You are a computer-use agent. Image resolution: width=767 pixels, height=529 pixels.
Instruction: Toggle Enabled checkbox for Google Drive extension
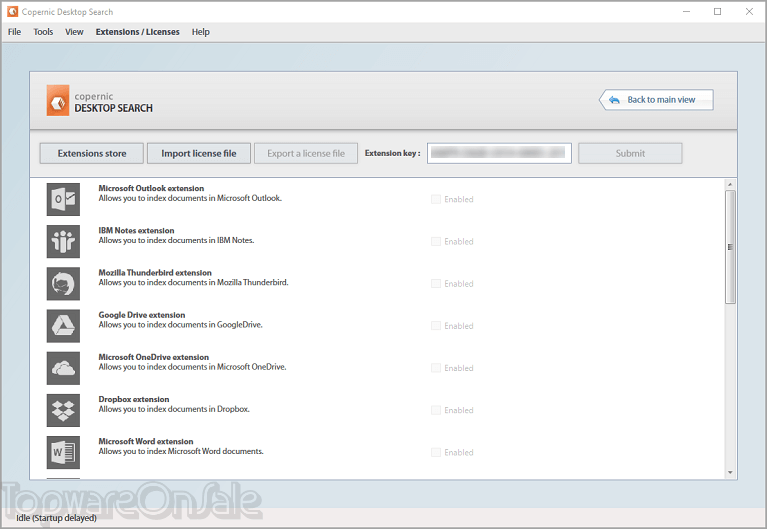coord(436,325)
